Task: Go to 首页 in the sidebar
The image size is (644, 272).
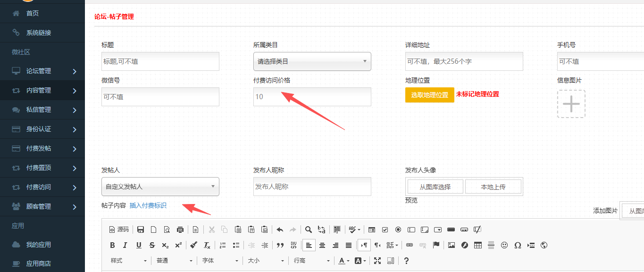Action: click(x=32, y=13)
